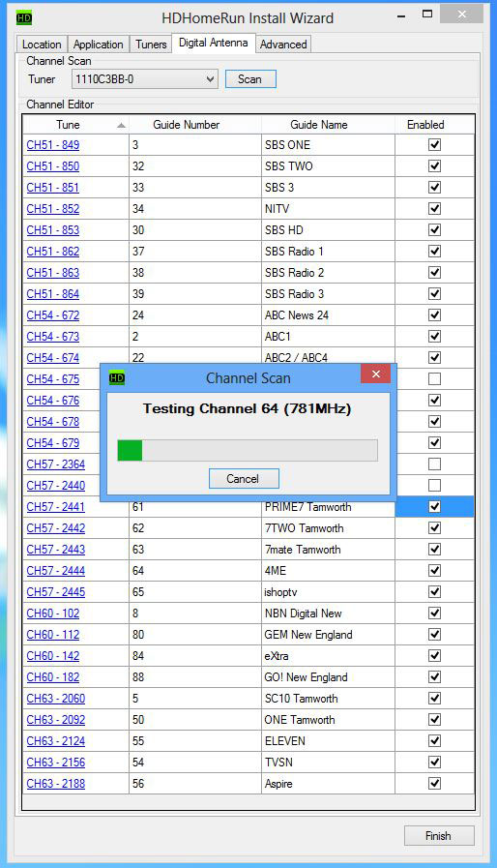Uncheck Enabled for SBS TWO

(435, 166)
